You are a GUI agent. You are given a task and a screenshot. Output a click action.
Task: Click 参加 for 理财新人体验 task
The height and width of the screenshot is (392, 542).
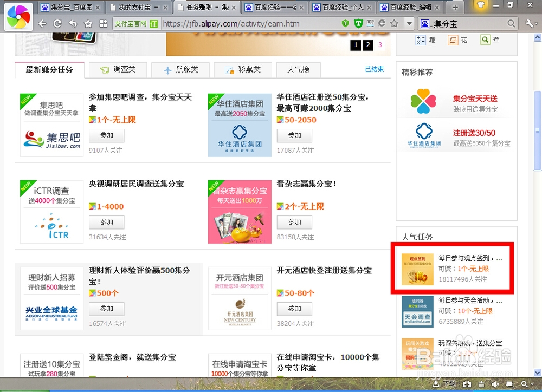click(106, 309)
